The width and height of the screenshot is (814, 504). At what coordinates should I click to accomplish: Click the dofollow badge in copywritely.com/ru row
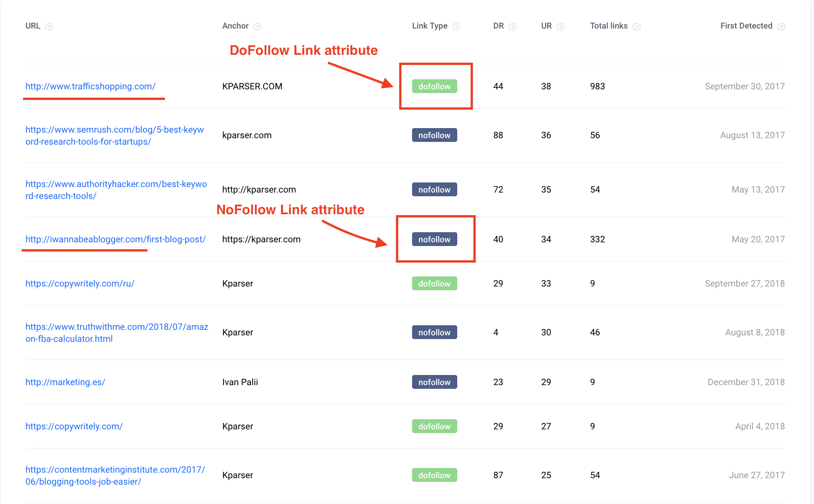tap(434, 283)
